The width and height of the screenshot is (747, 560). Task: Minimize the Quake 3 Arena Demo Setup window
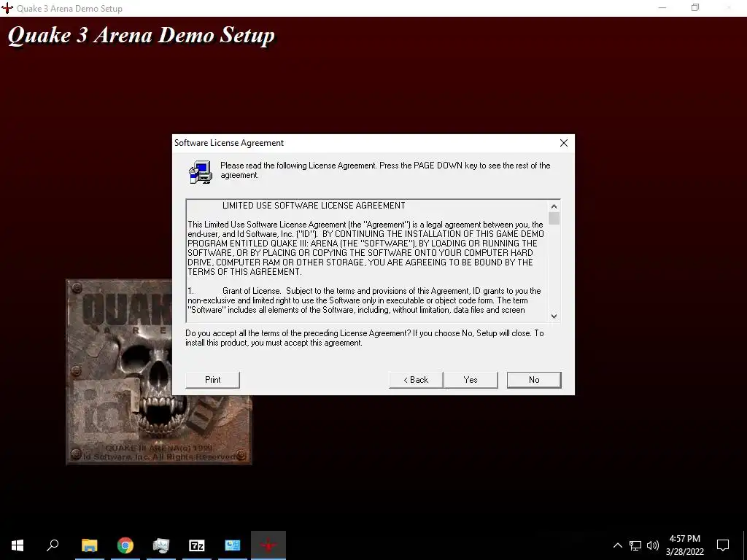(x=662, y=7)
